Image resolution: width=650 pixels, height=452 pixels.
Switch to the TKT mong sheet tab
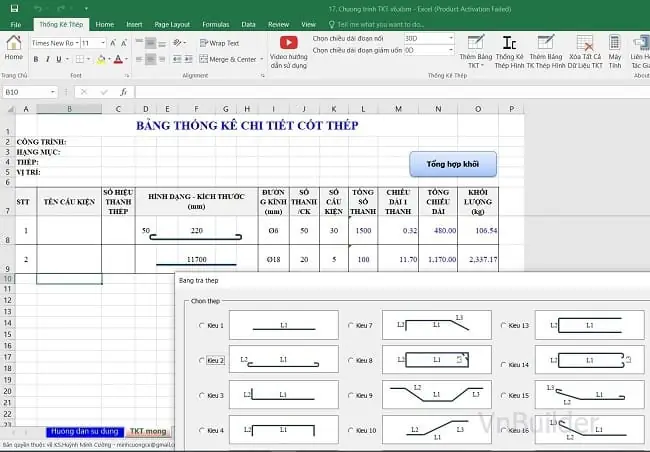(x=148, y=431)
